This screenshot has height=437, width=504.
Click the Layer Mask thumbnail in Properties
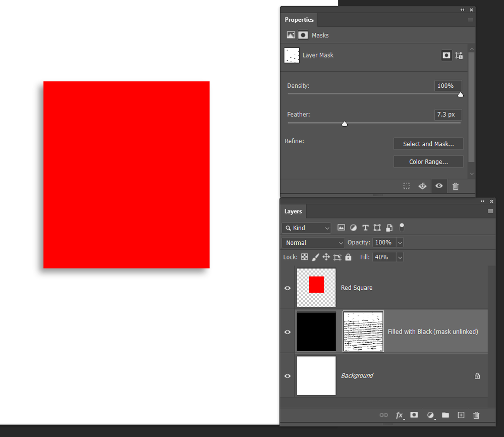(x=292, y=56)
